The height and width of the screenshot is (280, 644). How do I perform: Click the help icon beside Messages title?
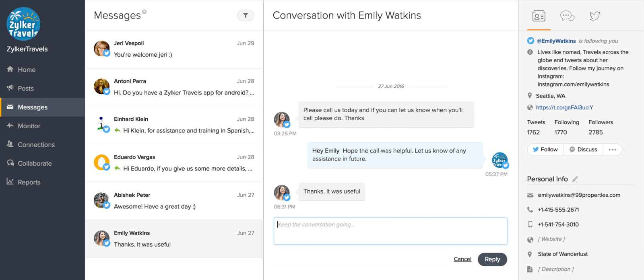point(144,12)
